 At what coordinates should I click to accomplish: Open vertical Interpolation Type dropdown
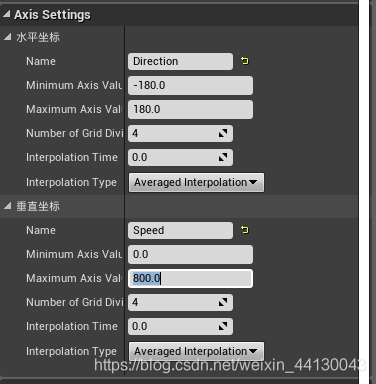196,351
